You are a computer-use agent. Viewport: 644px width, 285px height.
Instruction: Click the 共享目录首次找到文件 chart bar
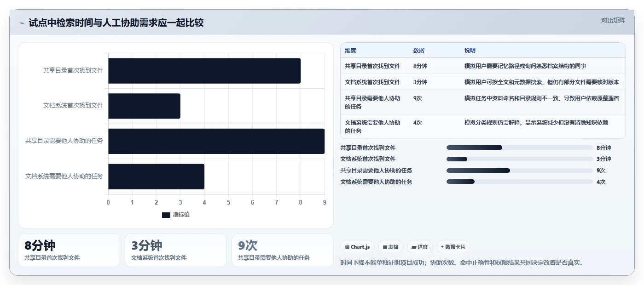coord(204,71)
